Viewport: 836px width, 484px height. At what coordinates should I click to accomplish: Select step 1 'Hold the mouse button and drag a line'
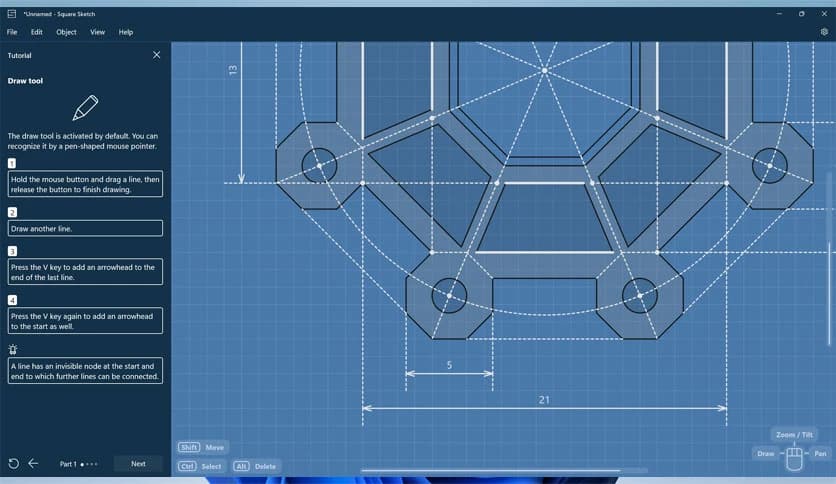(x=85, y=184)
